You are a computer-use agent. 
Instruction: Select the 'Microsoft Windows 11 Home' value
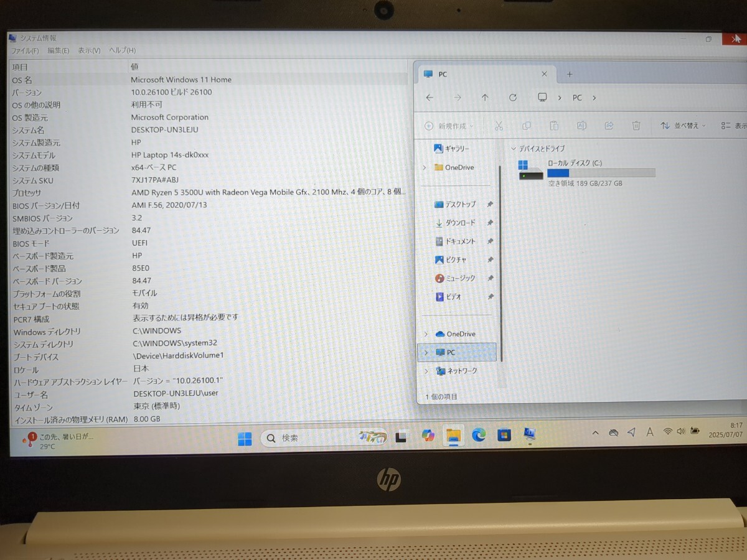tap(181, 80)
